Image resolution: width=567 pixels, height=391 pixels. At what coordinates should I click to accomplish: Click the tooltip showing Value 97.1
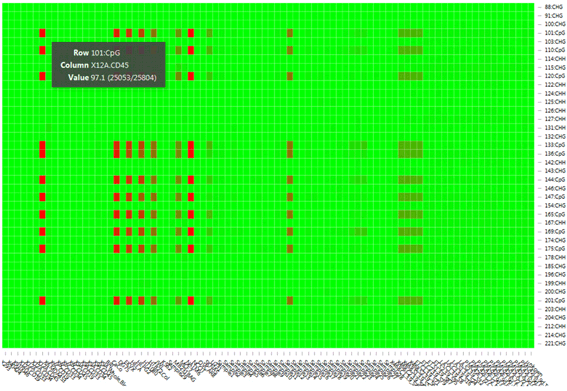click(x=109, y=65)
